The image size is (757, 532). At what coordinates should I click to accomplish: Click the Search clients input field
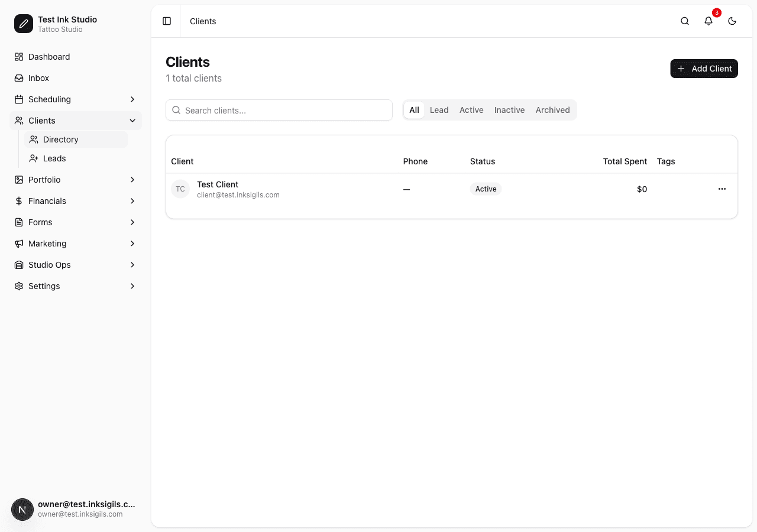point(279,110)
